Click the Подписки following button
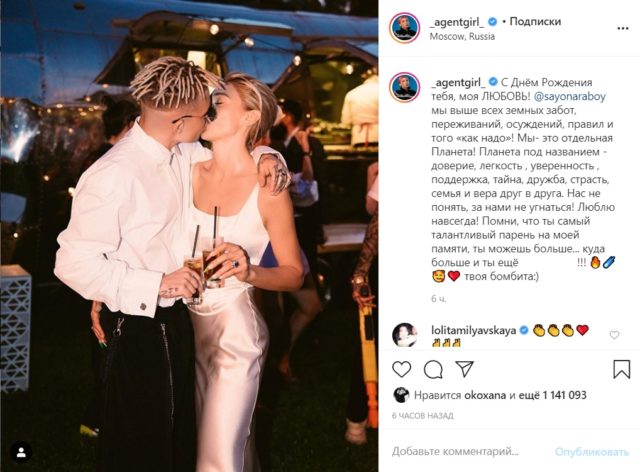This screenshot has height=472, width=640. (x=535, y=22)
